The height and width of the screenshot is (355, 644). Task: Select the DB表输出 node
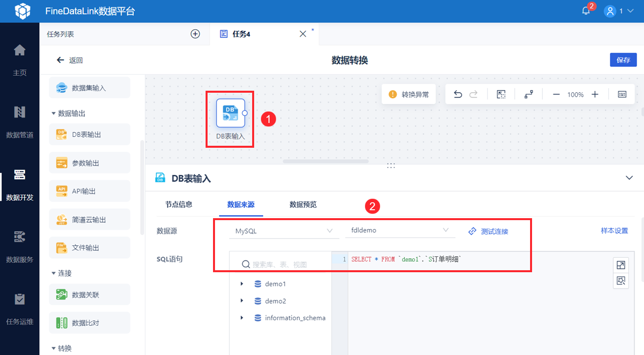tap(90, 134)
